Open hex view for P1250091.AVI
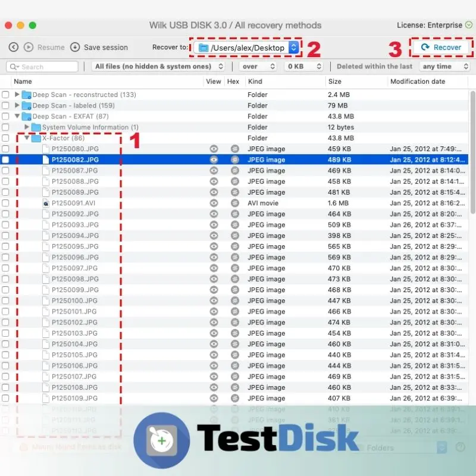476x476 pixels. (235, 203)
